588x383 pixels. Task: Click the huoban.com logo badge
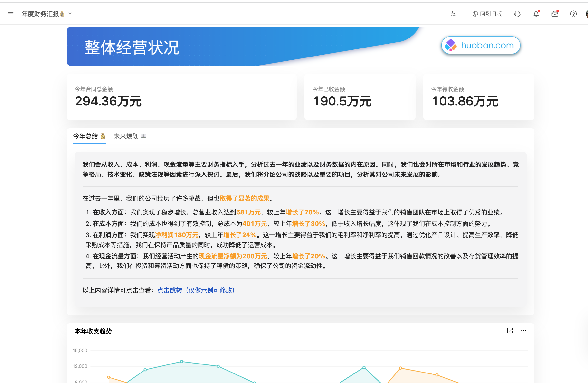tap(480, 46)
